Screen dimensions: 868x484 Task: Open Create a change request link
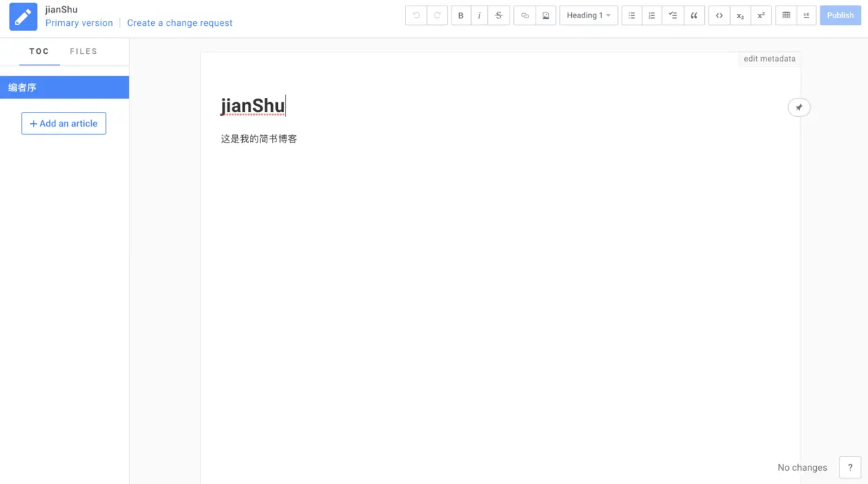coord(180,23)
